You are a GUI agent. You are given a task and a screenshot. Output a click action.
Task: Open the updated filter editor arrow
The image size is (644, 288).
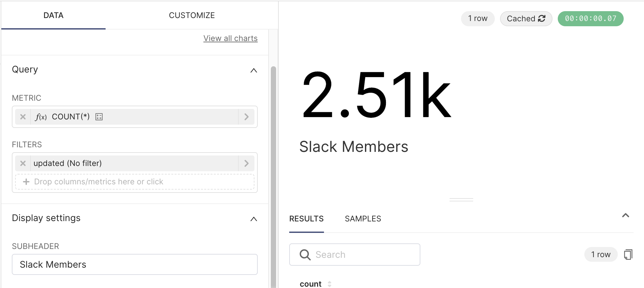(246, 163)
